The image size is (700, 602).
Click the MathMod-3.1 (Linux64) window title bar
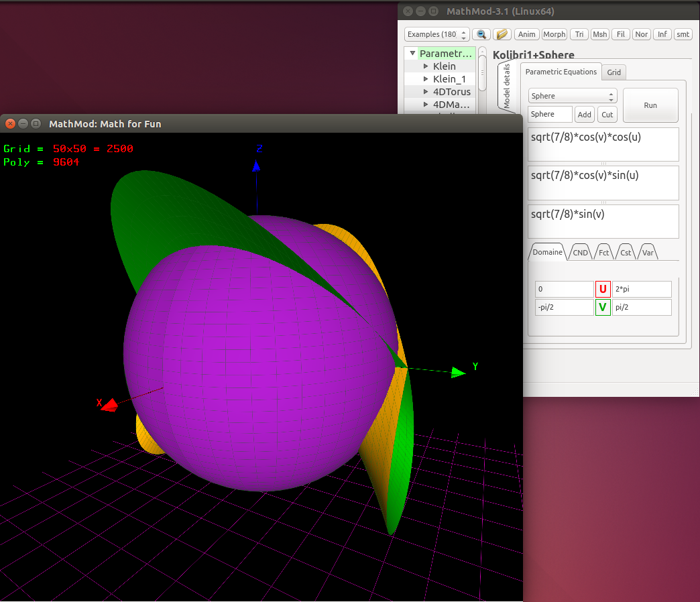(548, 11)
